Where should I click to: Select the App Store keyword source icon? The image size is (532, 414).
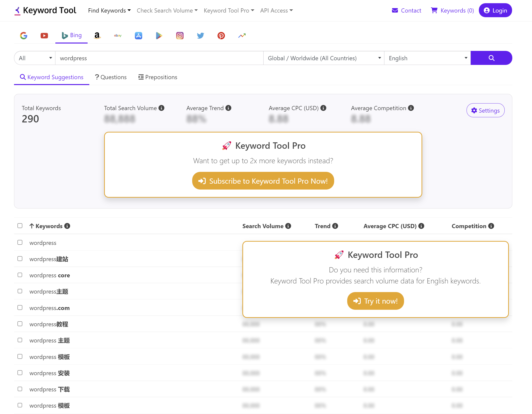[139, 36]
